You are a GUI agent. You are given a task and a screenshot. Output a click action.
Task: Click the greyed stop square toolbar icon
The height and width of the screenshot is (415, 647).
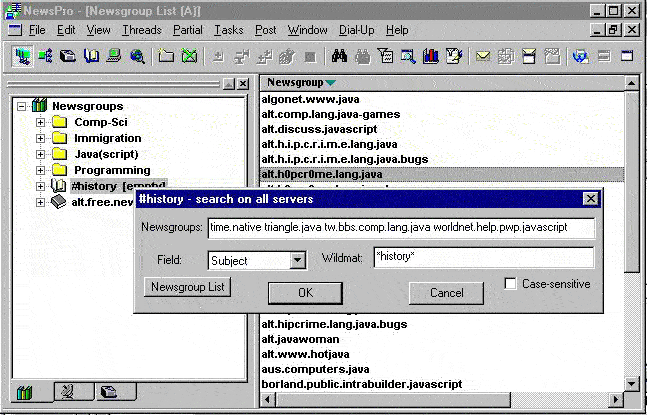(x=310, y=57)
